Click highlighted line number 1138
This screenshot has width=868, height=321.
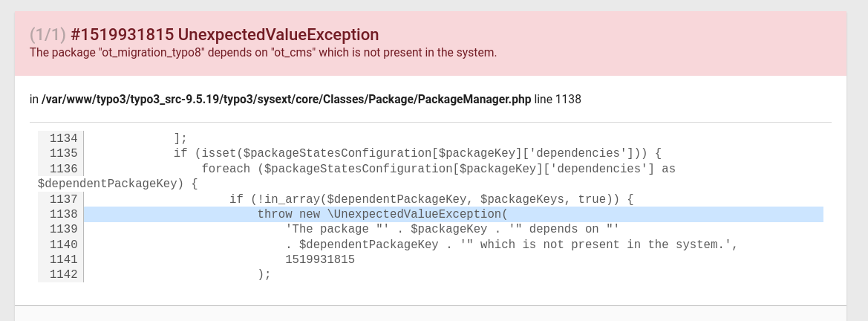[64, 214]
